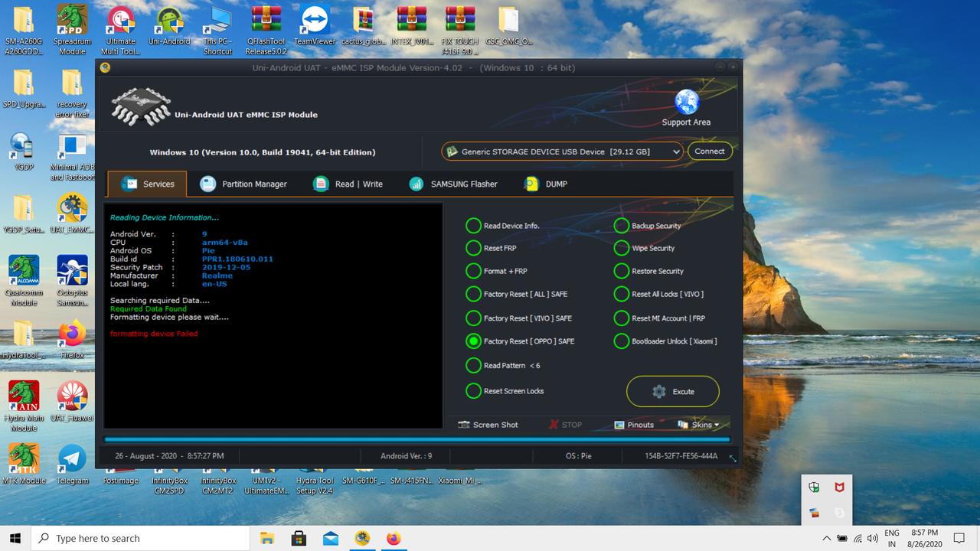Image resolution: width=980 pixels, height=551 pixels.
Task: Open Mail app in the taskbar
Action: [x=330, y=538]
